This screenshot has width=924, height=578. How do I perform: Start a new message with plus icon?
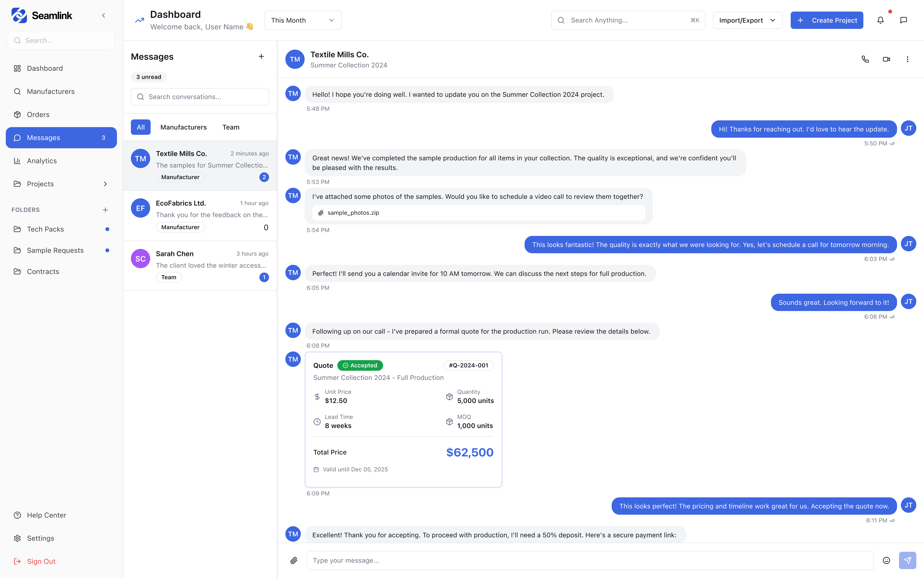point(261,57)
